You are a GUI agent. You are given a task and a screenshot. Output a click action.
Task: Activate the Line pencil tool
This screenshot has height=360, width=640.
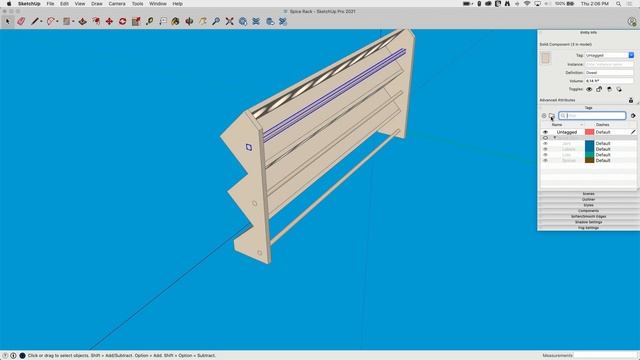[x=35, y=21]
